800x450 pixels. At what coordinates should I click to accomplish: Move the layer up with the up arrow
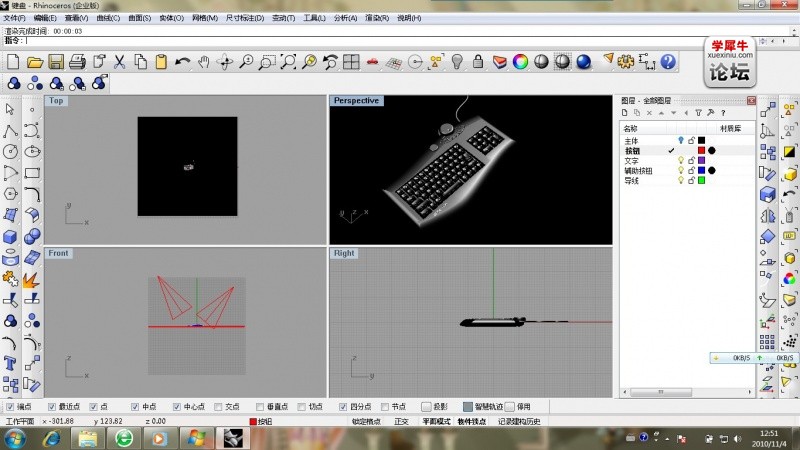661,113
